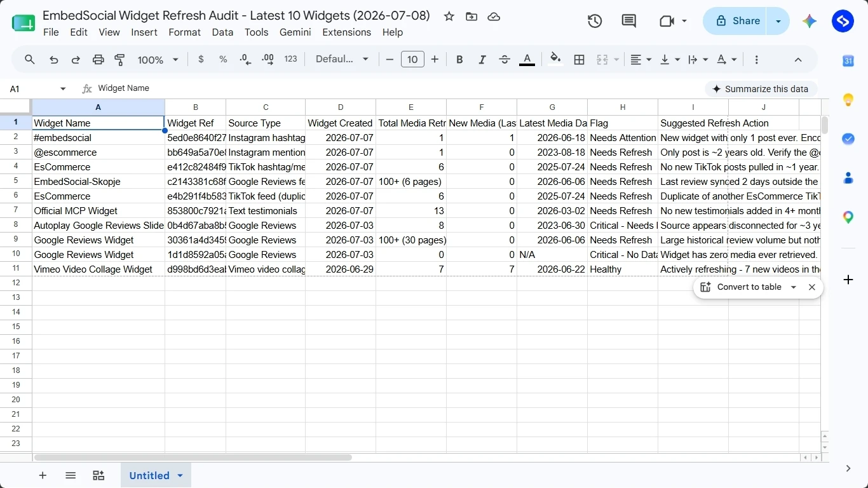The width and height of the screenshot is (868, 488).
Task: Start a Meet call camera icon
Action: pos(667,21)
